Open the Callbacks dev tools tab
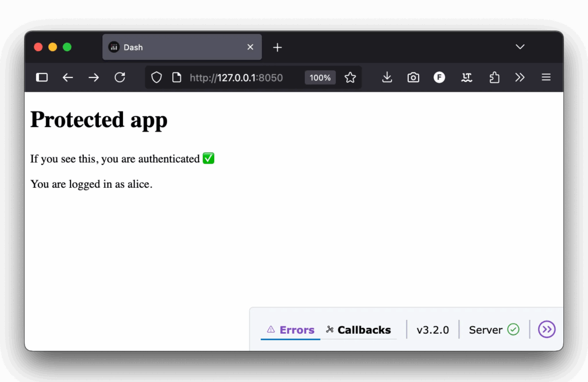Screen dimensions: 588x382 click(358, 330)
